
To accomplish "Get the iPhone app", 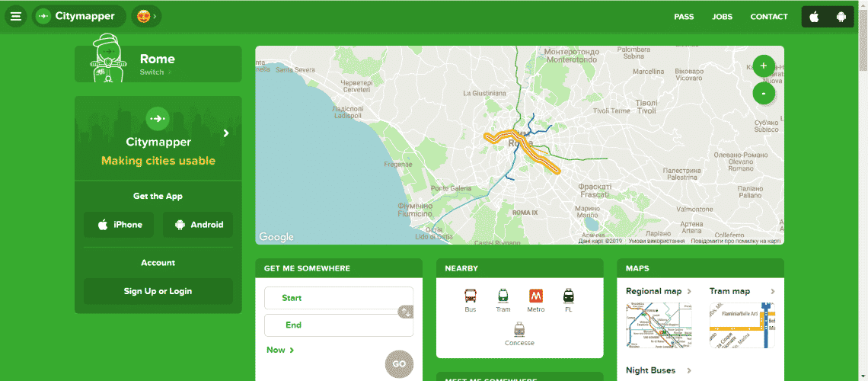I will [119, 225].
